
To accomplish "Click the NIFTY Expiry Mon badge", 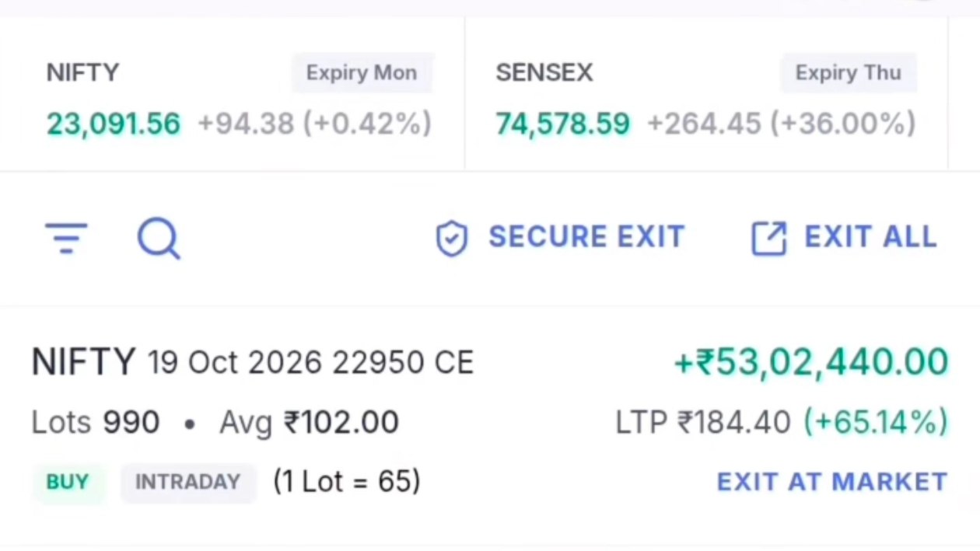I will tap(362, 73).
